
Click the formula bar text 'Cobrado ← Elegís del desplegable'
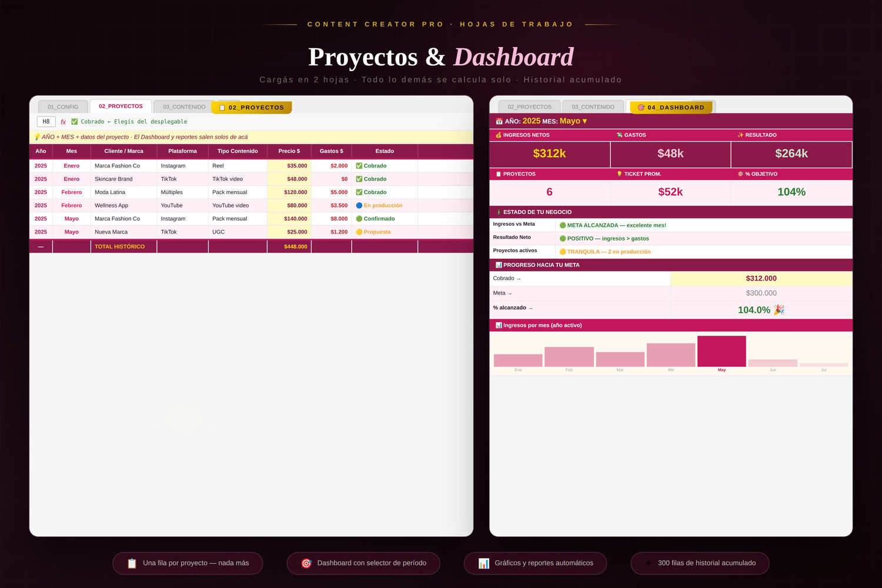coord(134,122)
